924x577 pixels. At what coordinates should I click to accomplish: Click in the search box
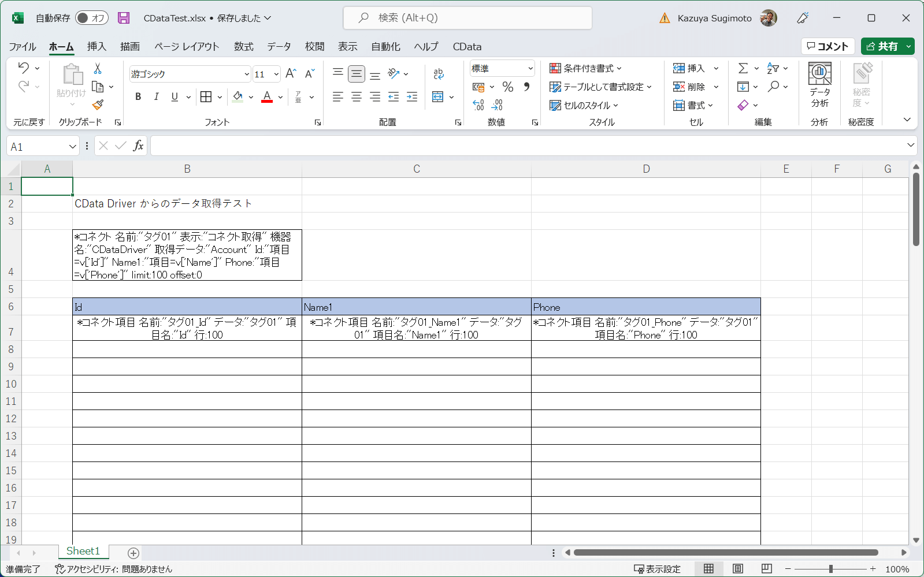467,18
